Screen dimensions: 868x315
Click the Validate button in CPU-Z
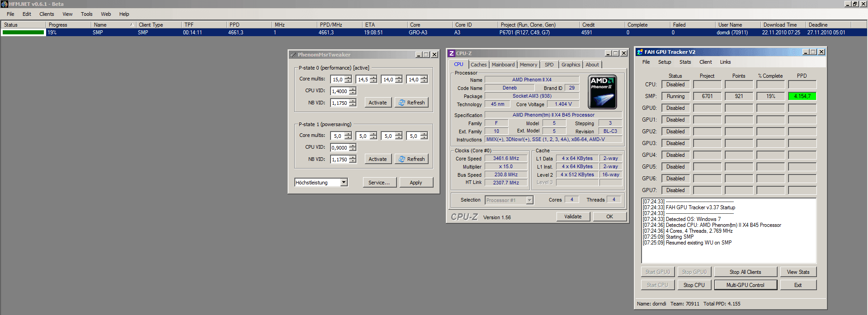tap(573, 216)
